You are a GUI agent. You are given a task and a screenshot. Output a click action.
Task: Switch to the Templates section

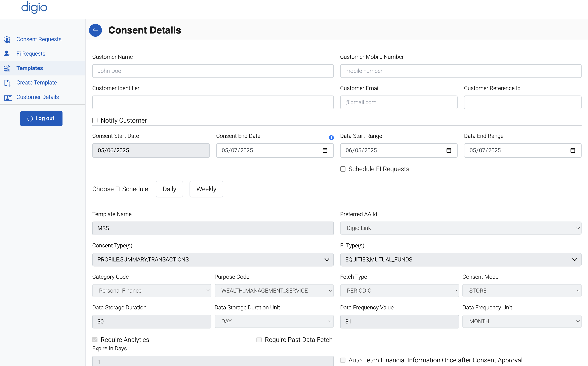29,68
